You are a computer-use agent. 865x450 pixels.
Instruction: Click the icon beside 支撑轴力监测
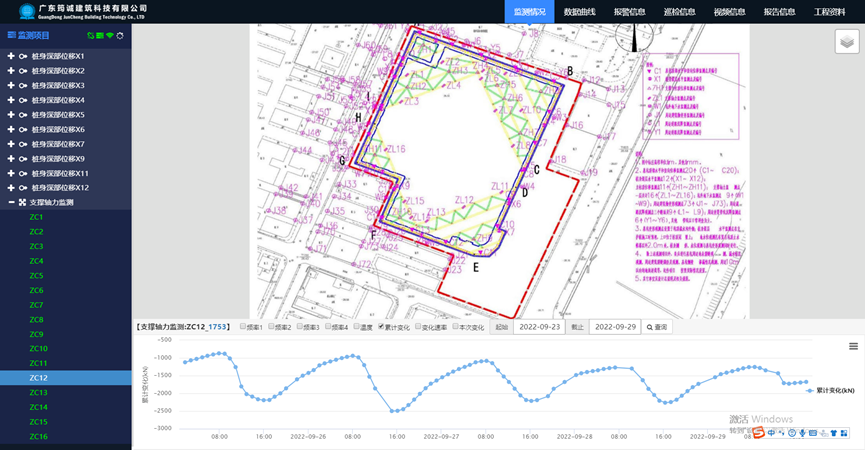pyautogui.click(x=23, y=202)
